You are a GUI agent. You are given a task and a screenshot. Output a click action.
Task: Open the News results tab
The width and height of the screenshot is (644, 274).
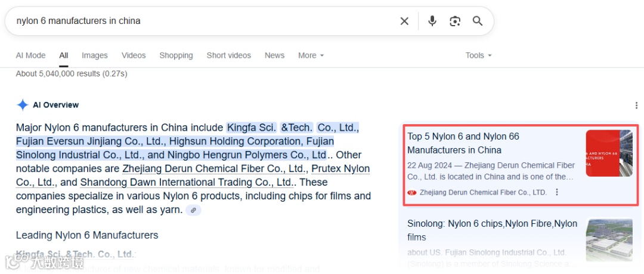pyautogui.click(x=274, y=56)
